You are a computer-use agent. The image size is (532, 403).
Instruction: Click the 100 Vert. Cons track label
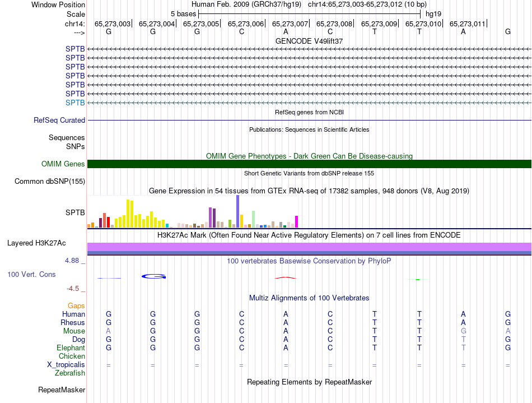(31, 274)
